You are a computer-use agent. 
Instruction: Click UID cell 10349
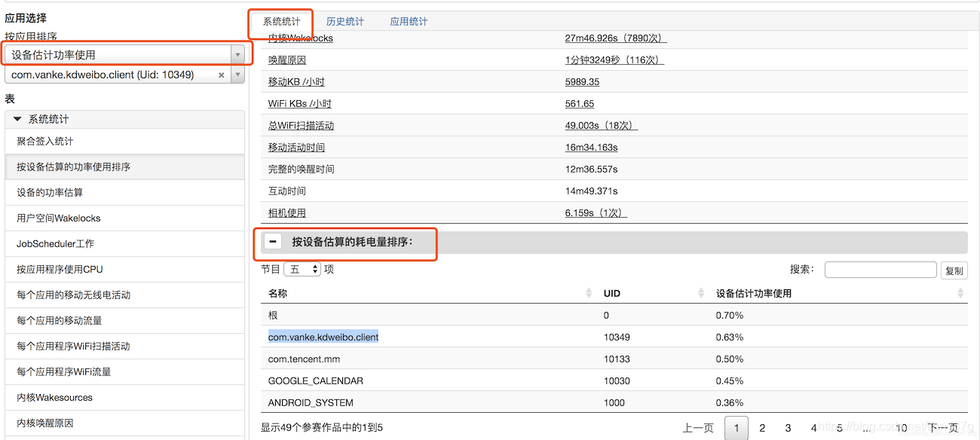coord(617,337)
